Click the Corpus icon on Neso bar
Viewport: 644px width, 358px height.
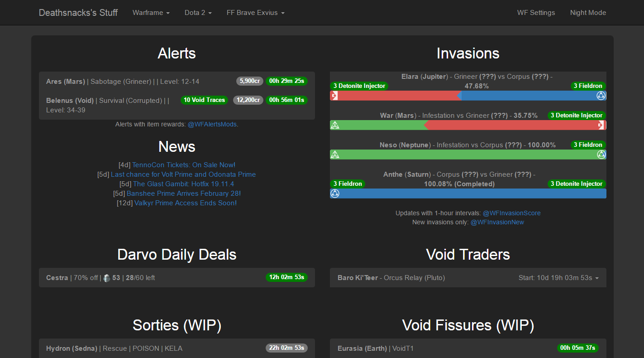(x=601, y=155)
